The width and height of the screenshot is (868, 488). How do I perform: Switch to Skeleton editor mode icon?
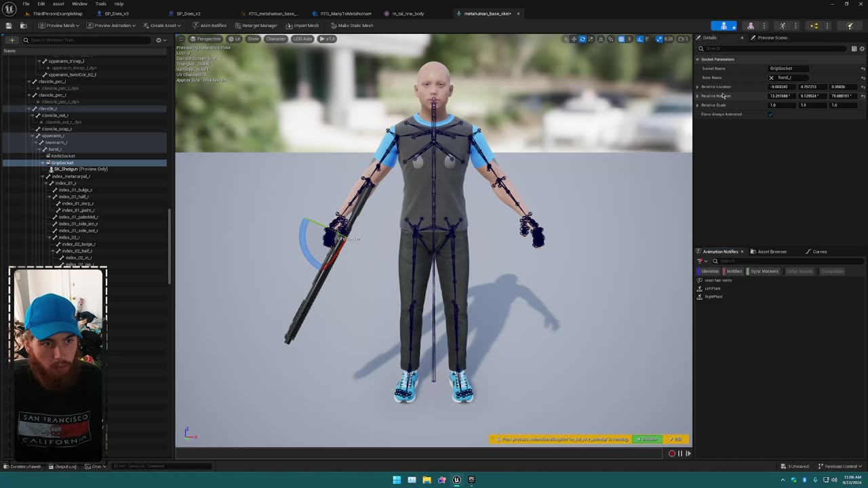724,26
